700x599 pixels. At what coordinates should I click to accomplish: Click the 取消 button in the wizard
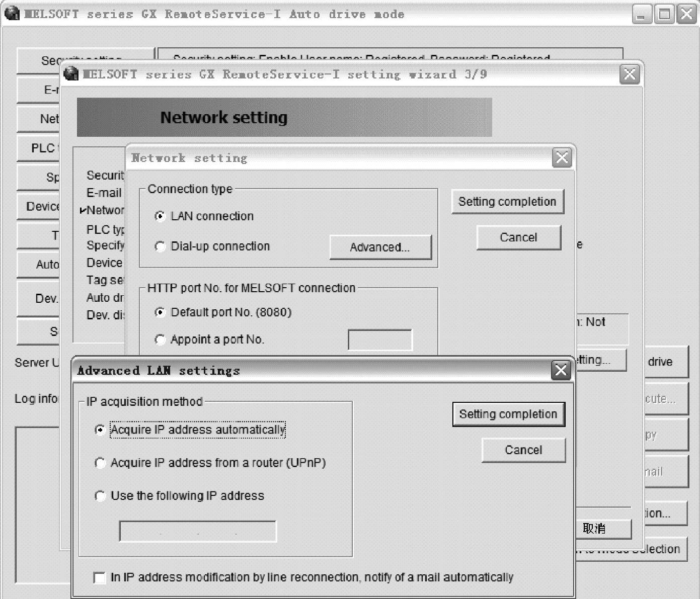pyautogui.click(x=603, y=528)
